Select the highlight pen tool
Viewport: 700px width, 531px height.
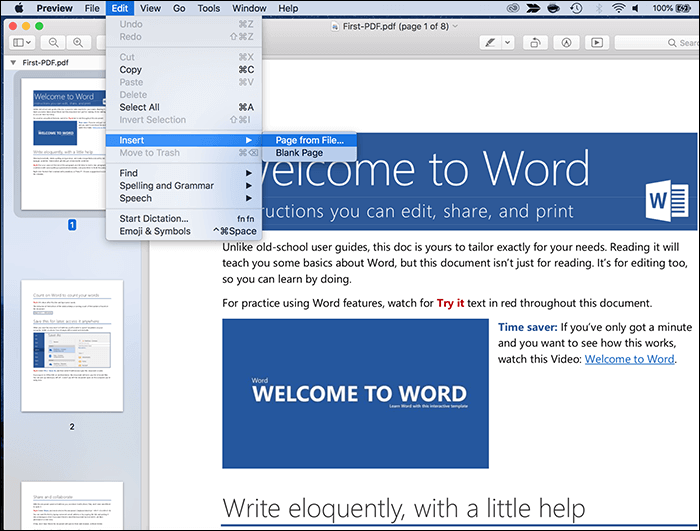click(489, 43)
